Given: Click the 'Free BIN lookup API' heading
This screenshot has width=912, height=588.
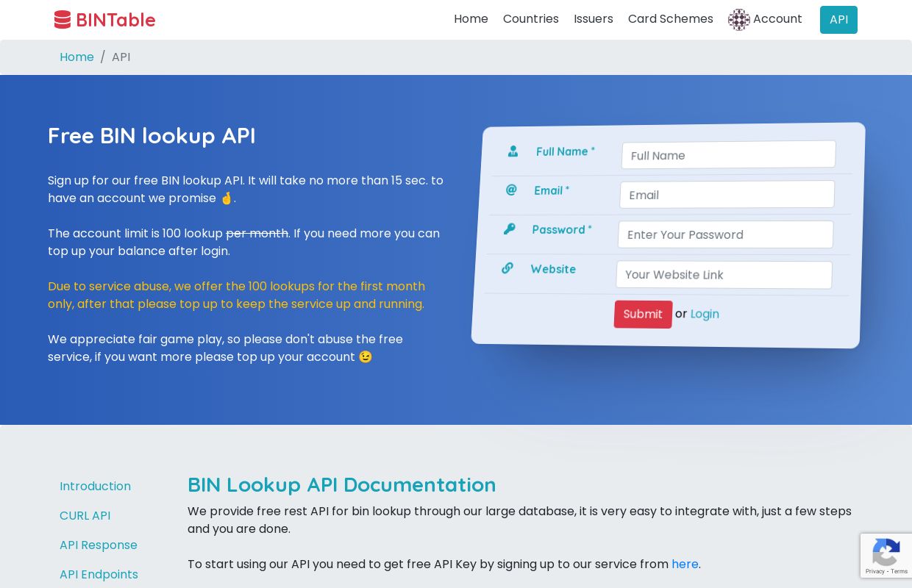Looking at the screenshot, I should (152, 136).
